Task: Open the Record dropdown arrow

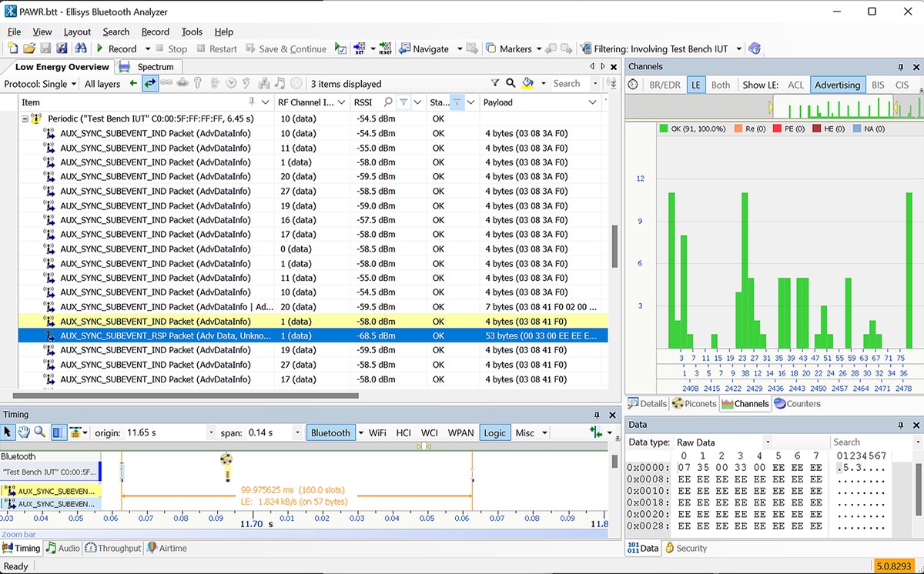Action: [148, 48]
